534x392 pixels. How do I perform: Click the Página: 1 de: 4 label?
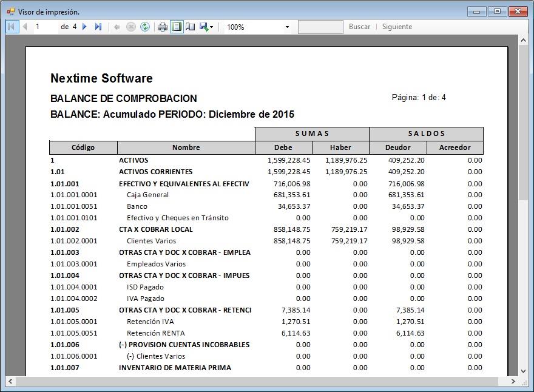point(419,98)
